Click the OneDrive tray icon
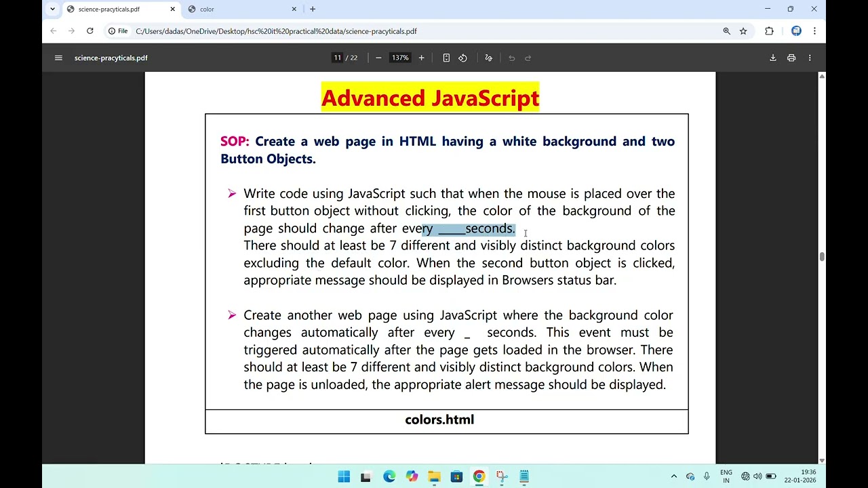Screen dimensions: 868x488 [x=690, y=476]
